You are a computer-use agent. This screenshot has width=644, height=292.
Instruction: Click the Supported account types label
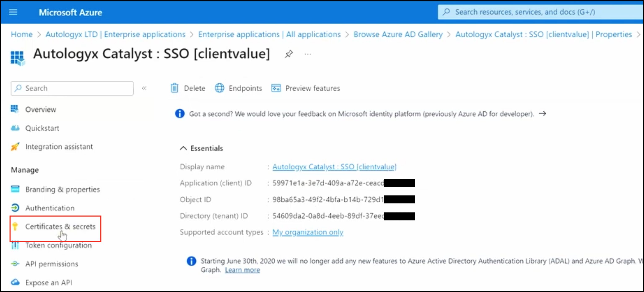[x=222, y=232]
